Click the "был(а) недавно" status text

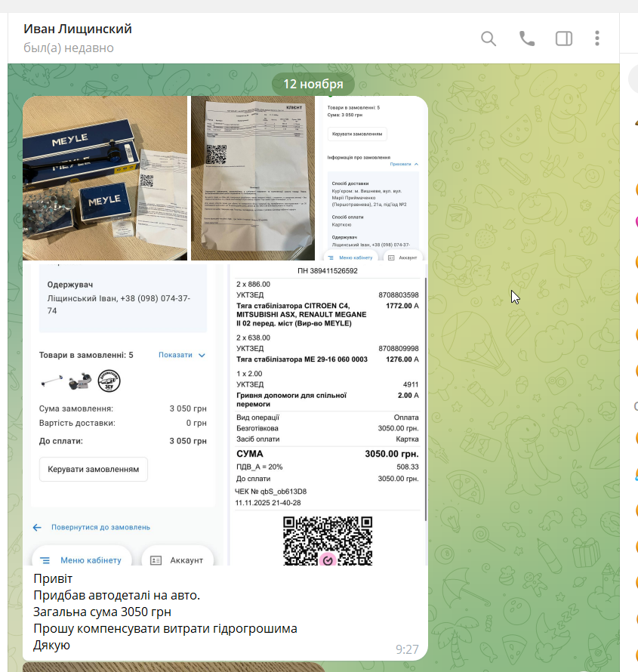[69, 48]
